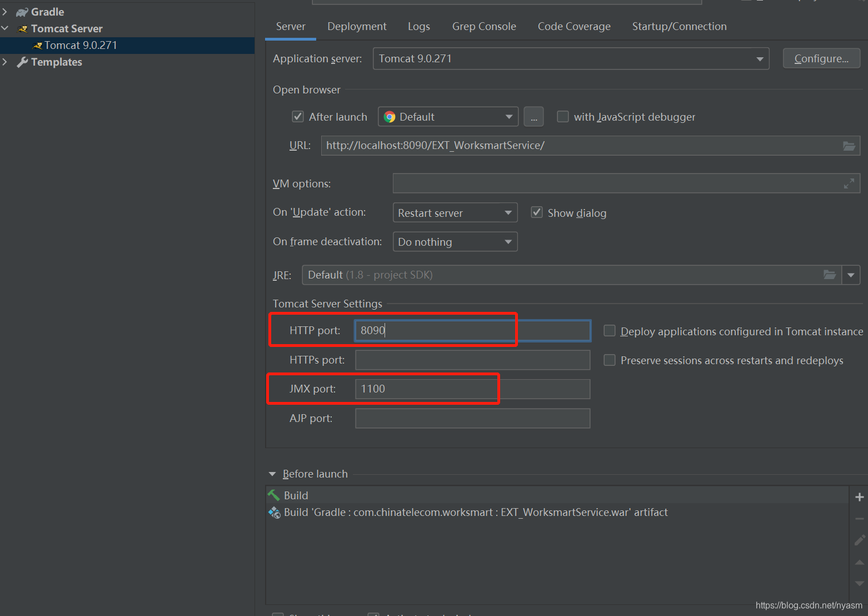Click up arrow to move task up

pyautogui.click(x=859, y=562)
